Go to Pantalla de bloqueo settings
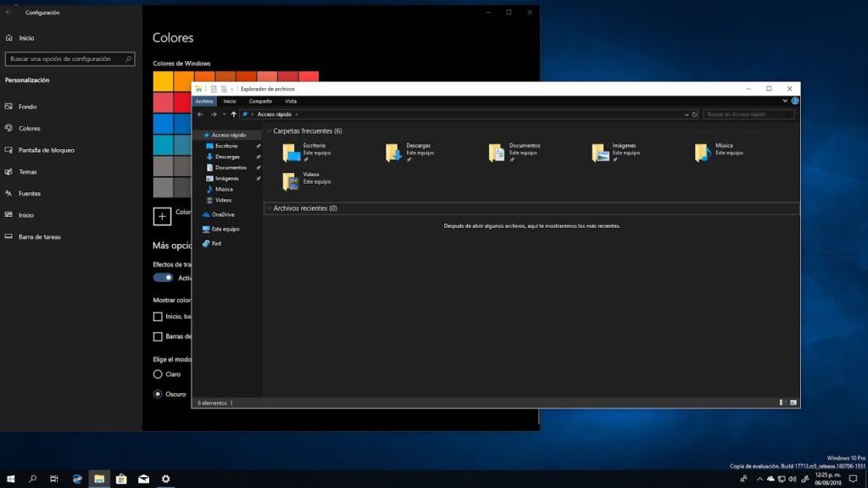The height and width of the screenshot is (488, 868). pos(47,150)
